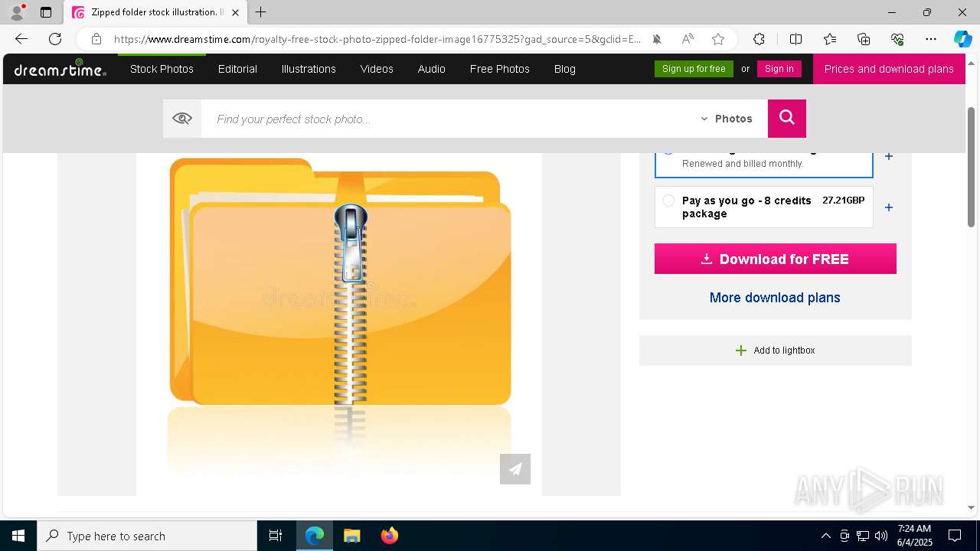Go to Audio section
The width and height of the screenshot is (980, 551).
[x=432, y=69]
